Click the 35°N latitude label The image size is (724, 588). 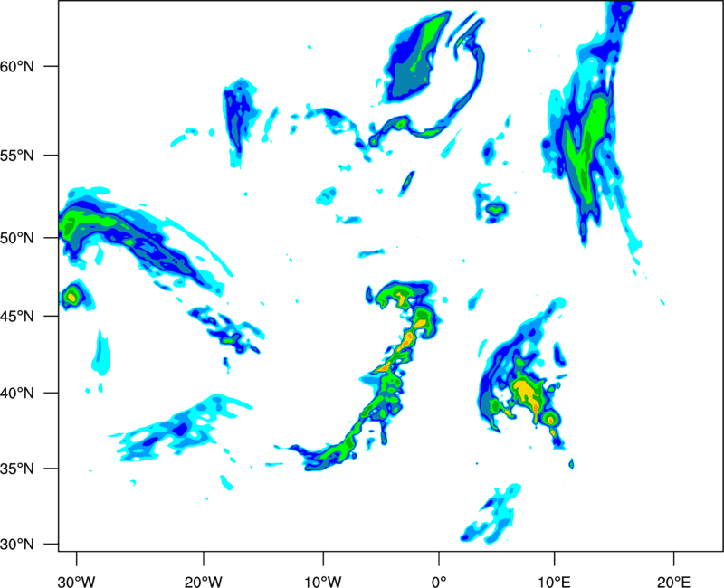tap(17, 469)
